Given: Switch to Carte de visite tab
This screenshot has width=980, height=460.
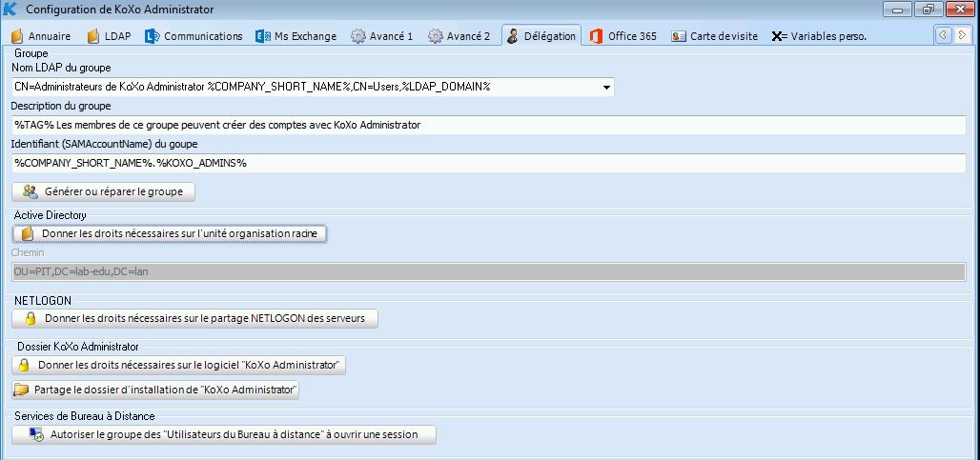Looking at the screenshot, I should 714,36.
